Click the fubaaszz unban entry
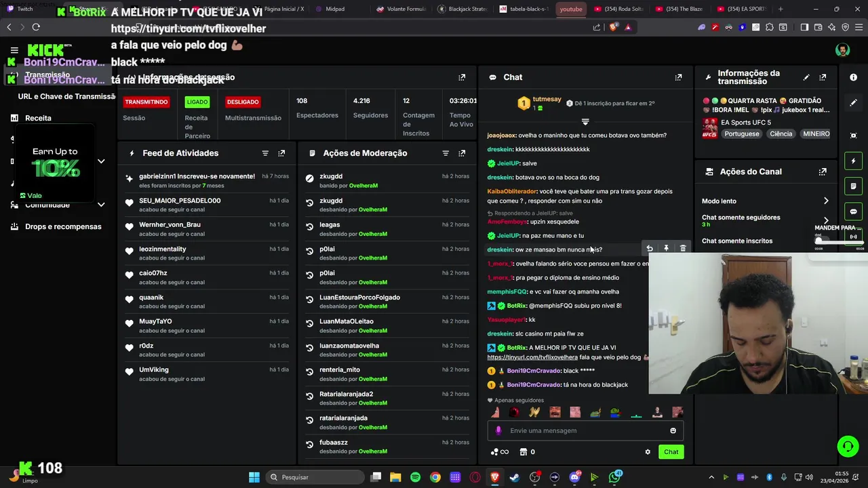The width and height of the screenshot is (868, 488). [x=387, y=447]
